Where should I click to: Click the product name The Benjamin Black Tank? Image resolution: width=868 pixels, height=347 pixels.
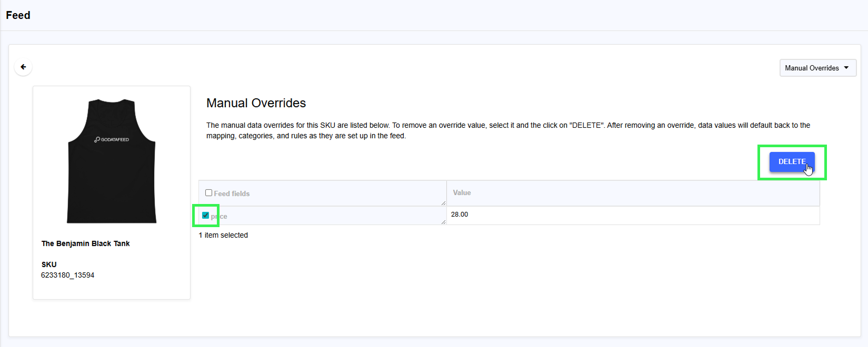[85, 243]
